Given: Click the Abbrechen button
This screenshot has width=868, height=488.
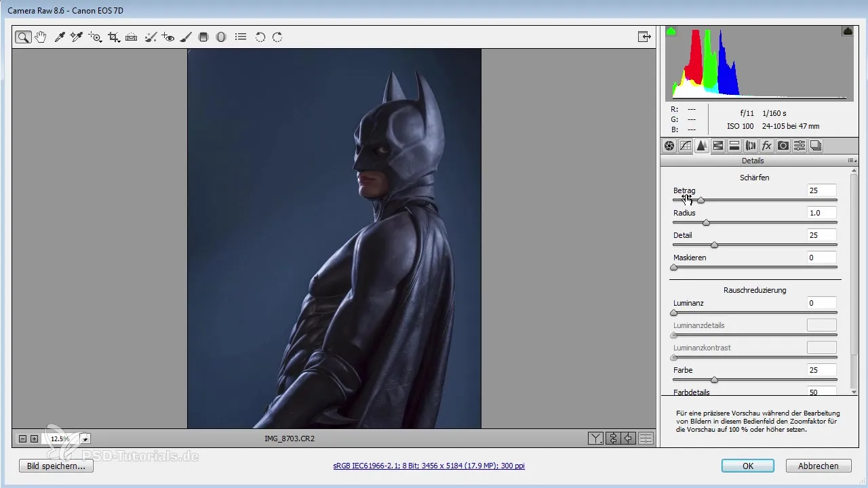Looking at the screenshot, I should (818, 466).
